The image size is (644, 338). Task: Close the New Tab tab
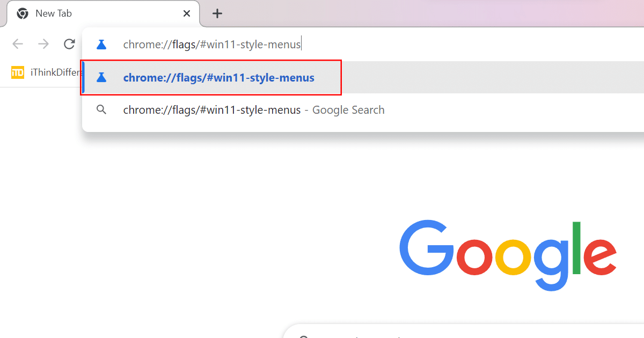[186, 13]
